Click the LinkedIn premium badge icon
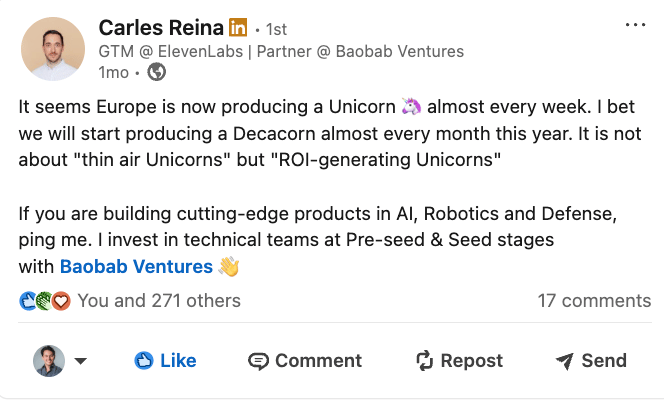The width and height of the screenshot is (664, 404). pos(238,27)
